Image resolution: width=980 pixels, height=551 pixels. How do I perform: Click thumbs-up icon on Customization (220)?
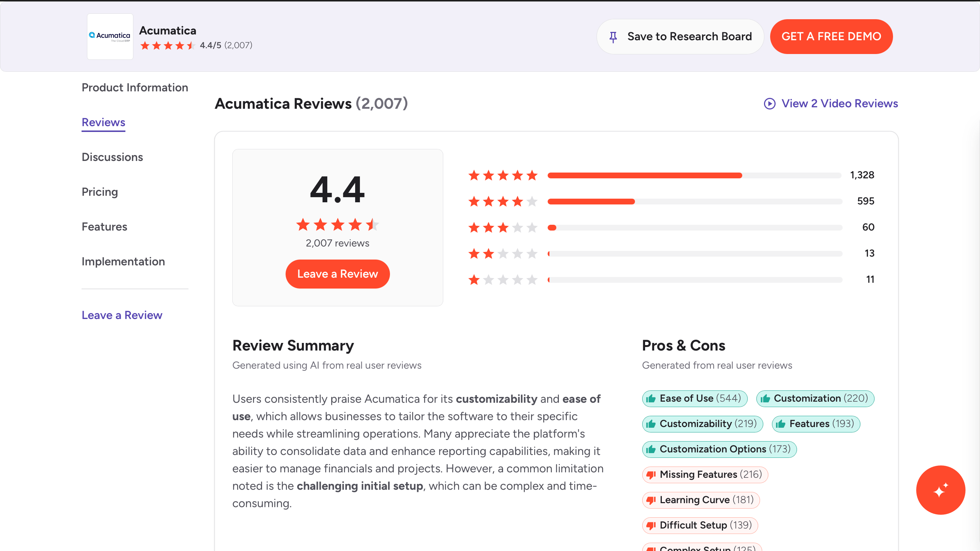pyautogui.click(x=765, y=398)
